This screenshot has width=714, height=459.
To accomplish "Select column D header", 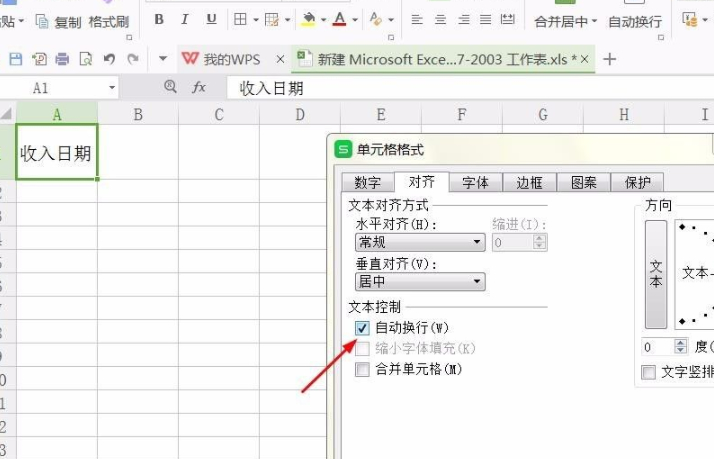I will pos(300,114).
